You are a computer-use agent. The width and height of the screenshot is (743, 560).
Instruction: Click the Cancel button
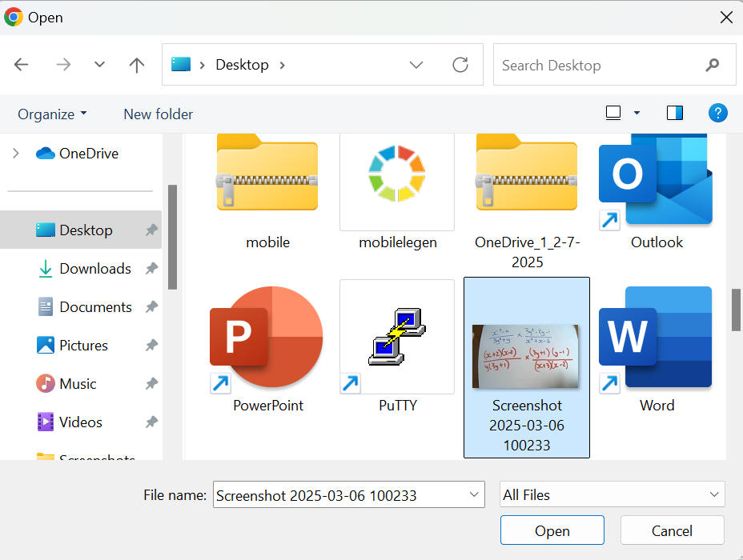[672, 531]
